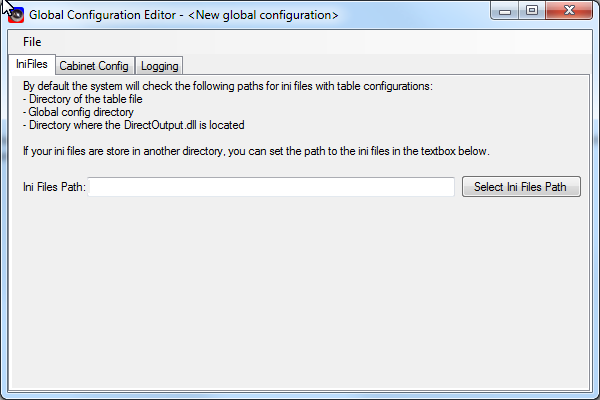Open the Logging tab
This screenshot has height=400, width=600.
pyautogui.click(x=160, y=66)
